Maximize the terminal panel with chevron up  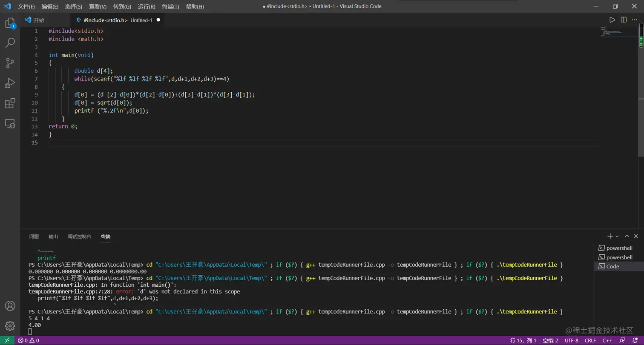[x=627, y=236]
